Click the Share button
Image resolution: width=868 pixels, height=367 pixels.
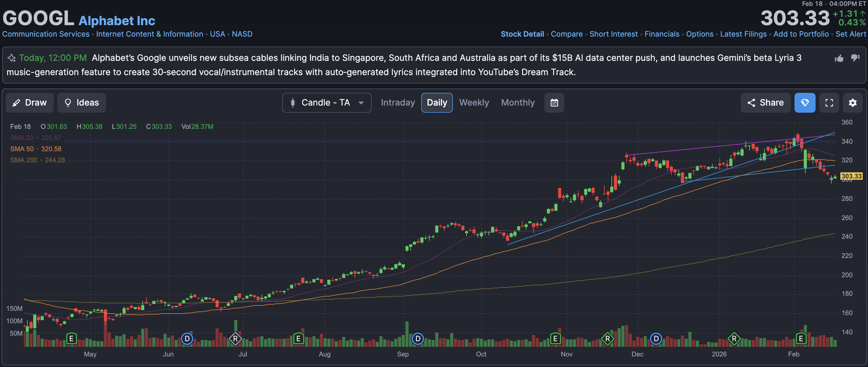click(x=765, y=102)
